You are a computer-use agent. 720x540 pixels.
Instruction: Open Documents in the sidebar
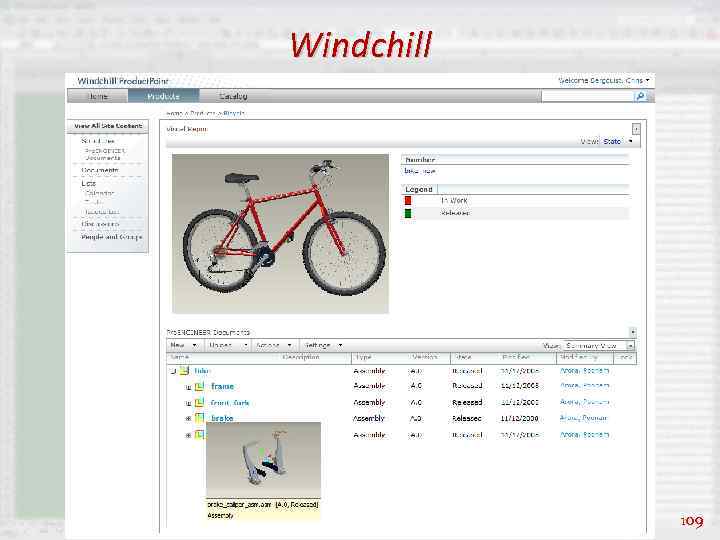[x=100, y=170]
